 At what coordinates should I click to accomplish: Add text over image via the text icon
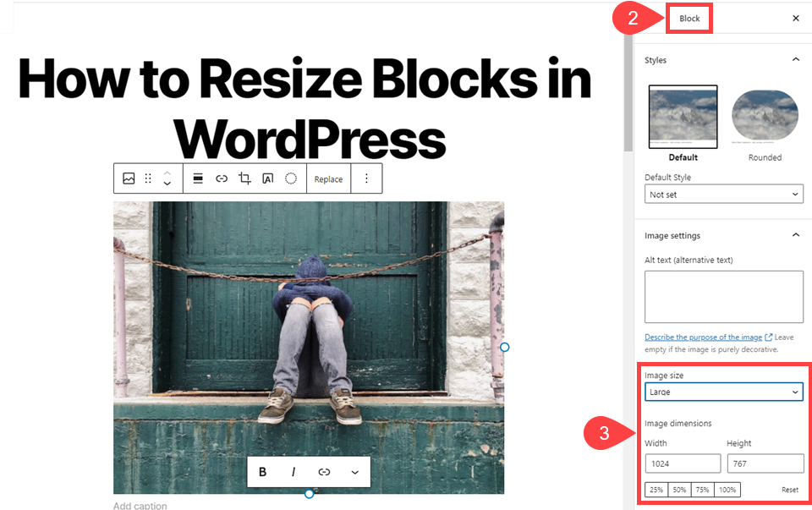pyautogui.click(x=268, y=178)
